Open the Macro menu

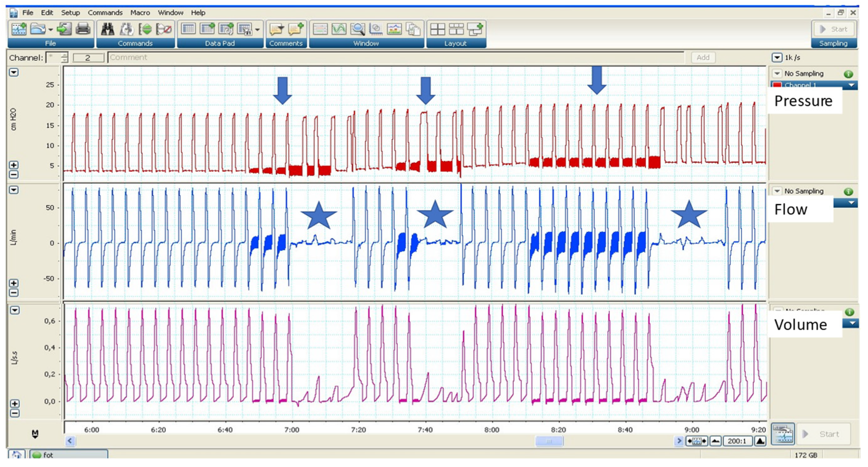140,13
